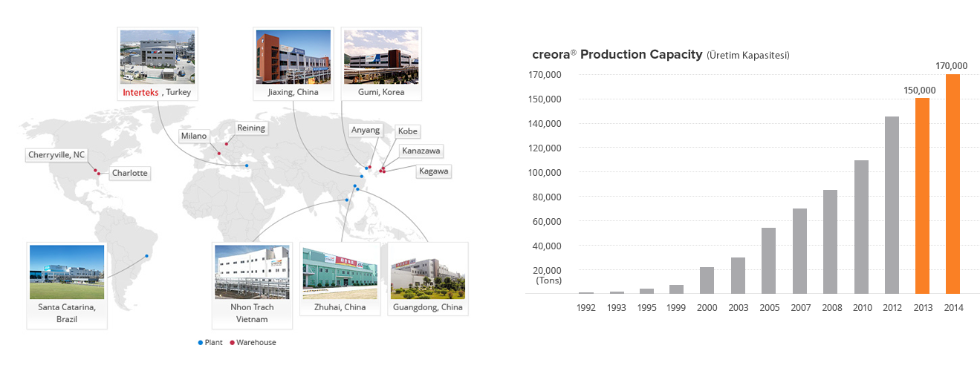This screenshot has height=371, width=980.
Task: Click the 1992 x-axis year label
Action: pyautogui.click(x=586, y=308)
